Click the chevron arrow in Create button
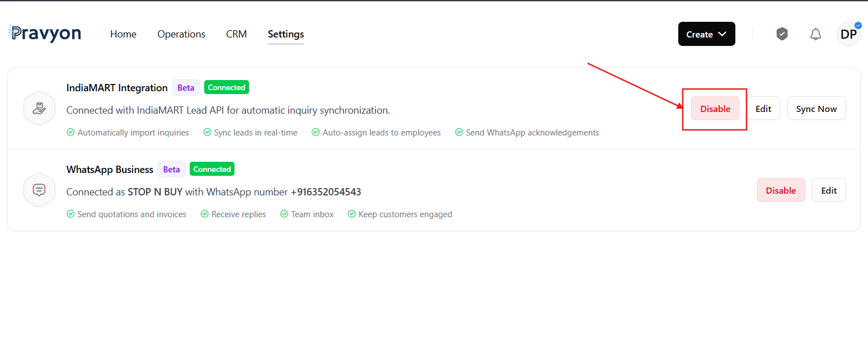This screenshot has height=337, width=868. [722, 34]
